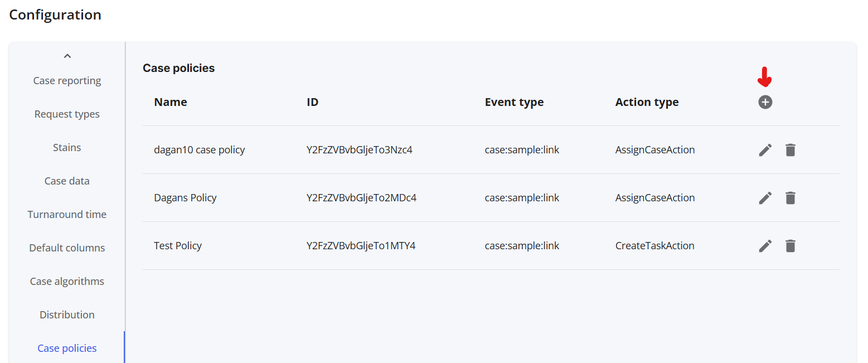This screenshot has height=363, width=868.
Task: Open Default columns section
Action: coord(67,248)
